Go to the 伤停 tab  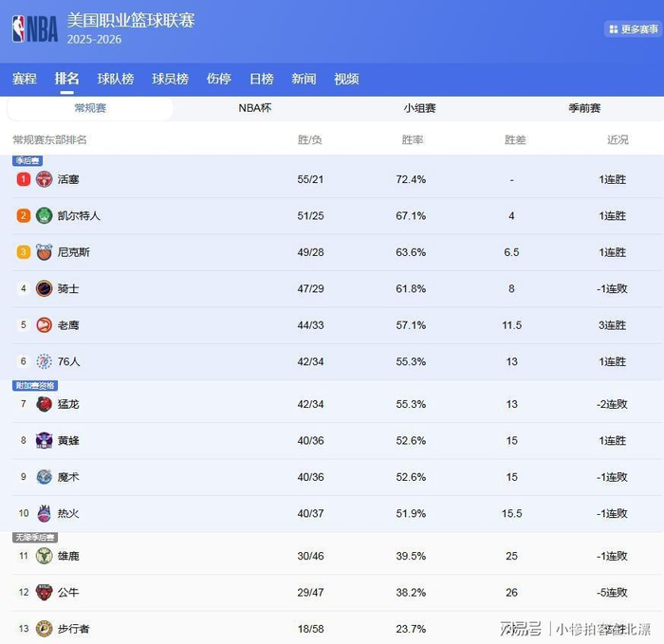click(x=219, y=79)
